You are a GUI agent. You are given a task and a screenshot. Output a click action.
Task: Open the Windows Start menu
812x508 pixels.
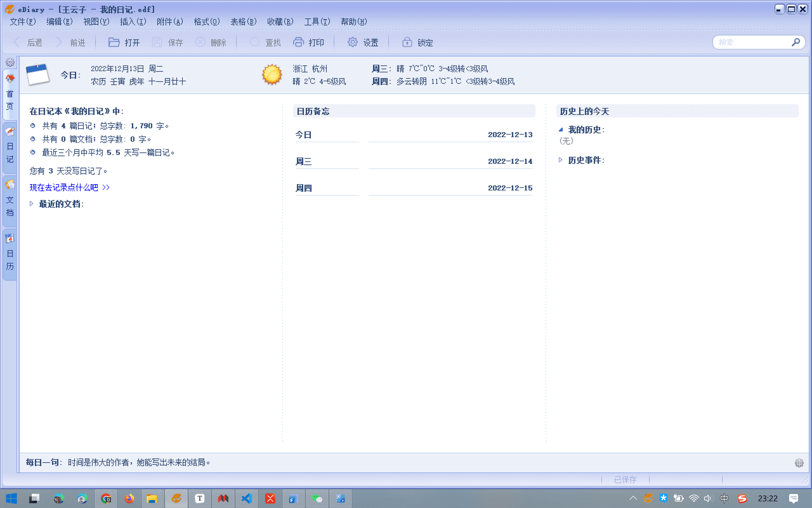point(11,499)
